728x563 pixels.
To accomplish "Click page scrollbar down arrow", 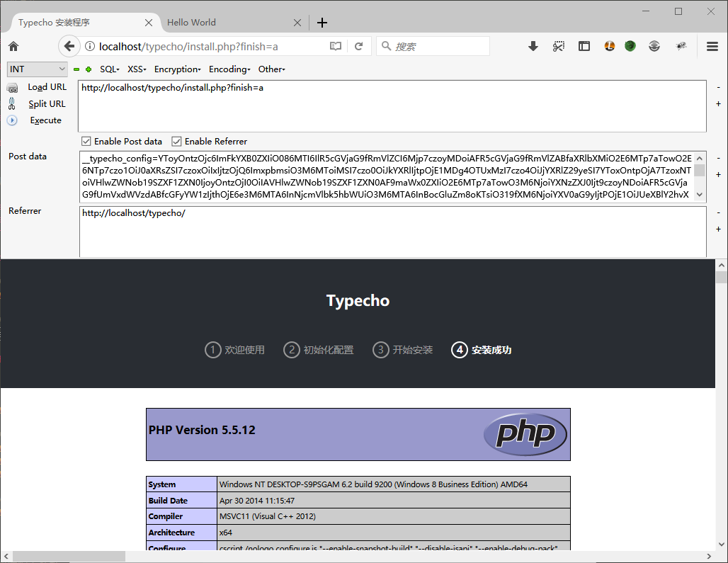I will pos(721,544).
